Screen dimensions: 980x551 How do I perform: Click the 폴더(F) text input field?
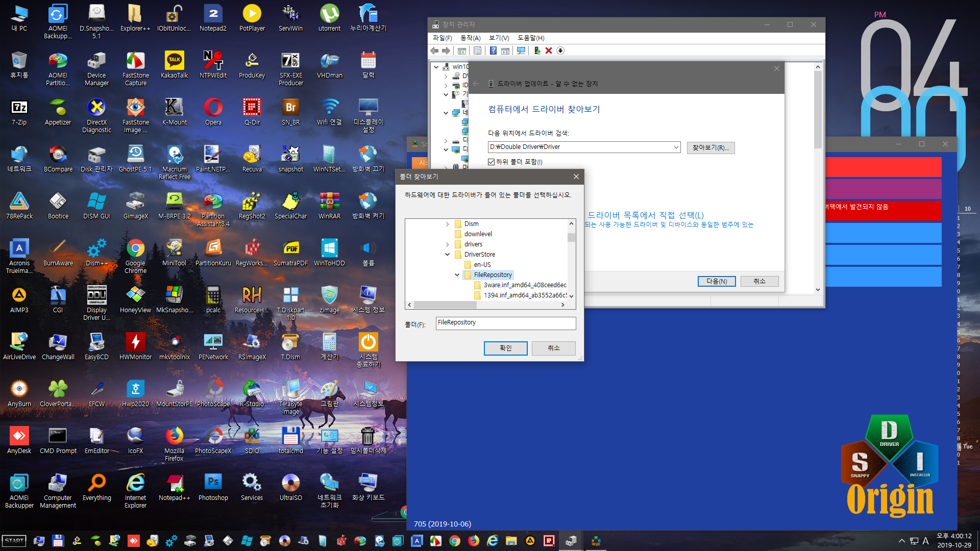click(x=505, y=323)
